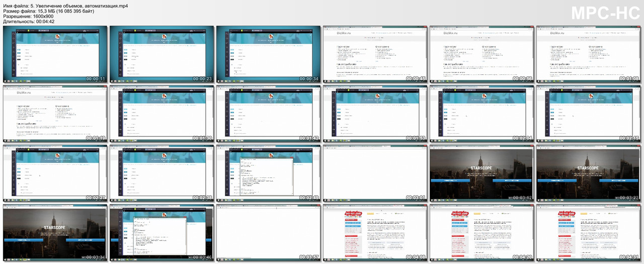
Task: Click the BizMix.ru frame at 00:00:45
Action: pyautogui.click(x=375, y=54)
